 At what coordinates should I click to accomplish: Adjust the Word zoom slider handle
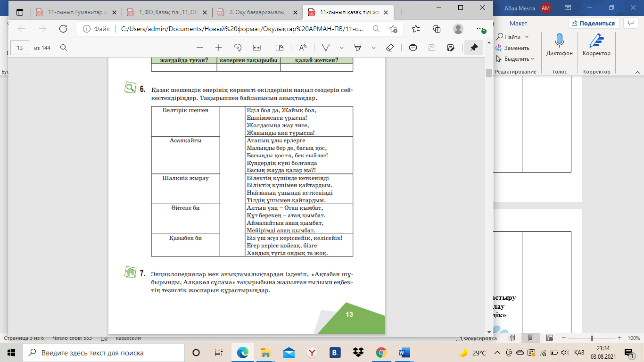[x=592, y=338]
